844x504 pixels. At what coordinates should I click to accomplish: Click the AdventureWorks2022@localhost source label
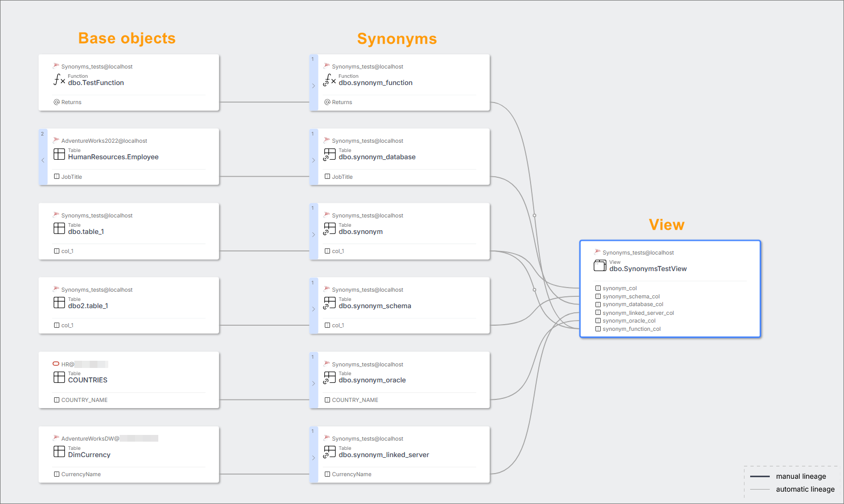coord(104,141)
